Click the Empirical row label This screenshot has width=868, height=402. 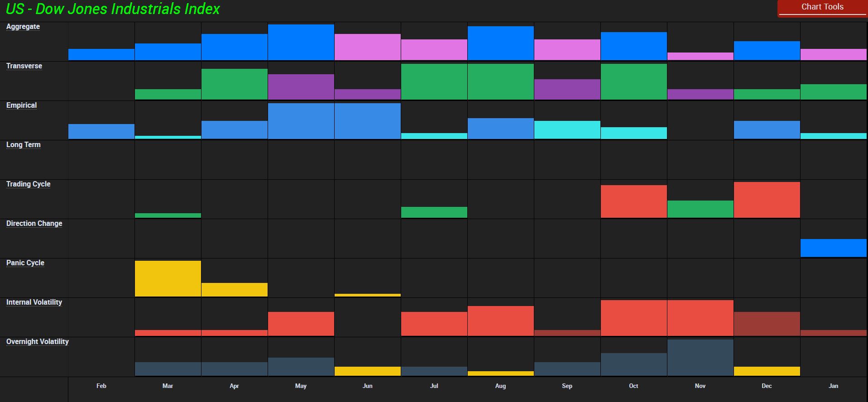21,105
